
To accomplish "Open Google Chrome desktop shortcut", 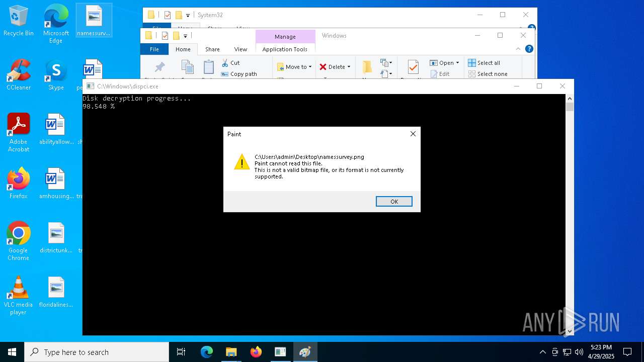I will [x=19, y=241].
